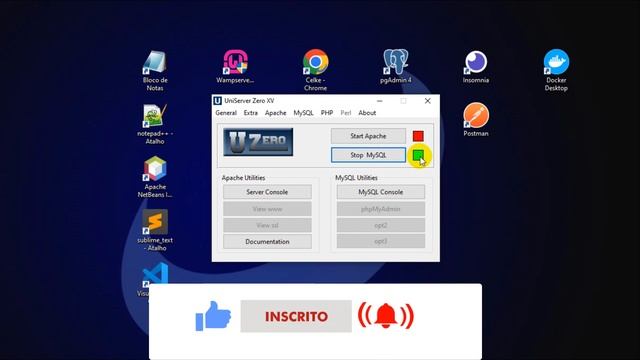
Task: Open the MySQL menu
Action: [303, 113]
